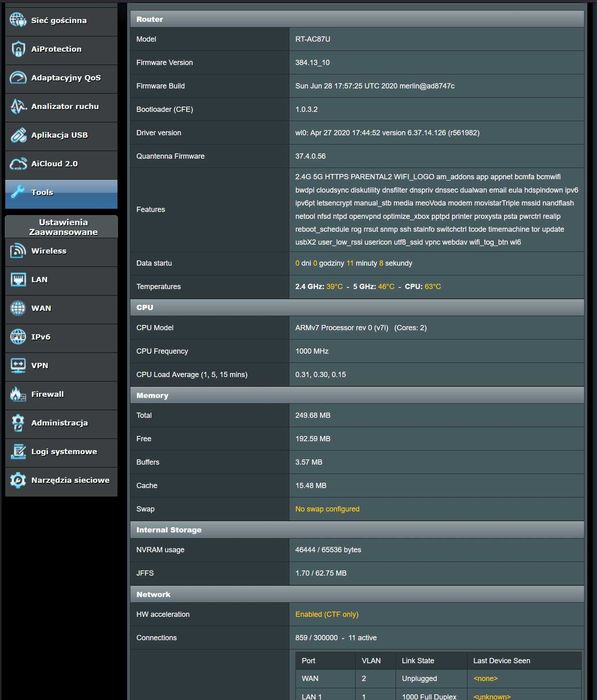Click the Analizator ruchu waveform icon

coord(18,106)
